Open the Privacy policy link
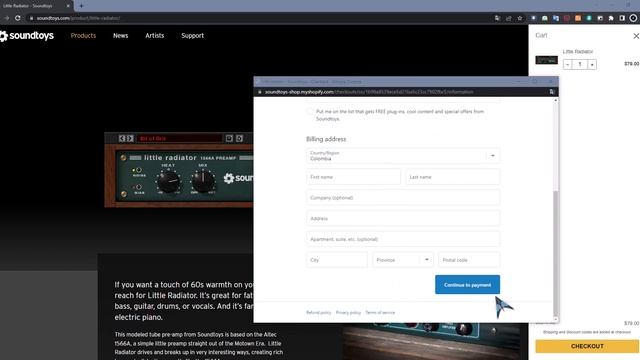Image resolution: width=640 pixels, height=360 pixels. 348,313
